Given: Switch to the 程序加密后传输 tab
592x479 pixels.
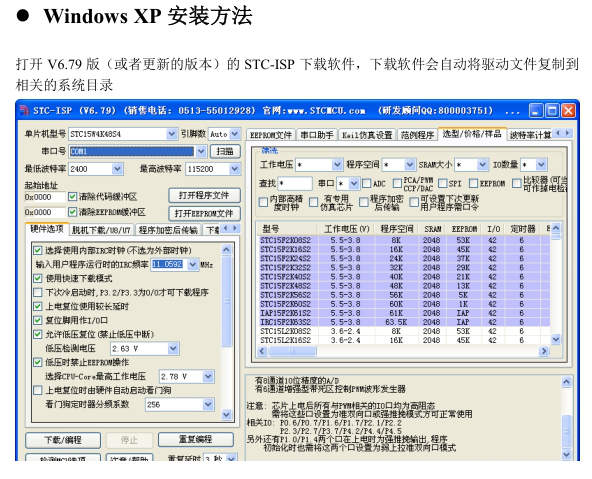Looking at the screenshot, I should (168, 230).
